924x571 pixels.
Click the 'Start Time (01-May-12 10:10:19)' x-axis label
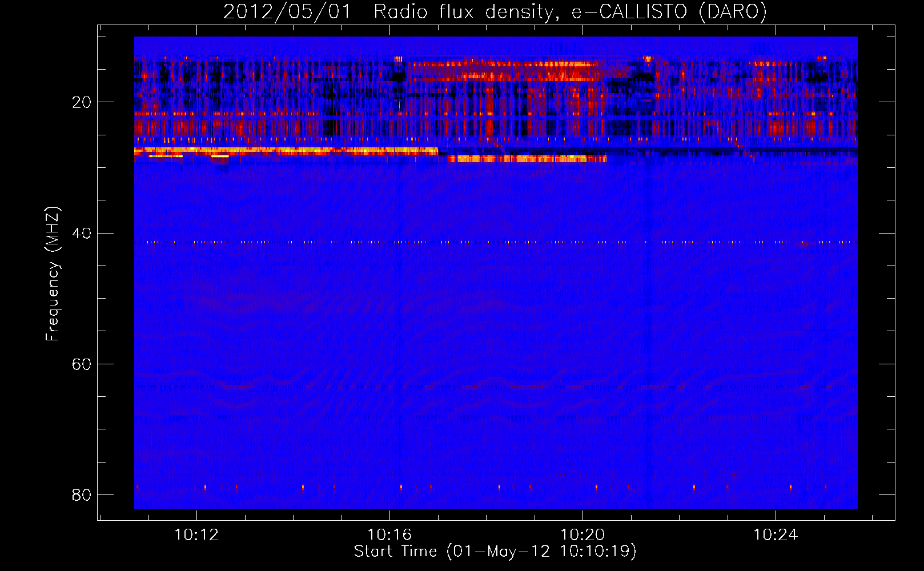495,552
